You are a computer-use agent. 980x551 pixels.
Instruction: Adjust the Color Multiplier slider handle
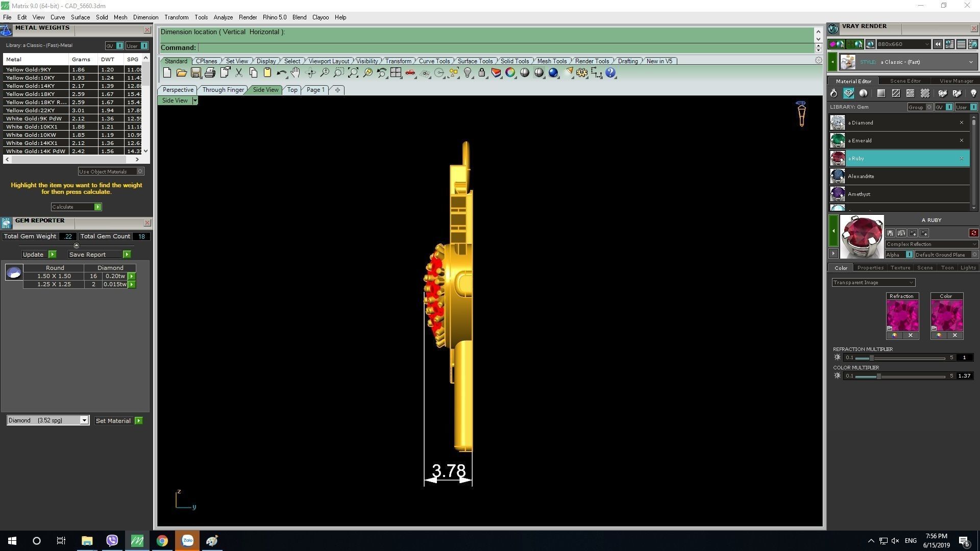click(x=878, y=376)
